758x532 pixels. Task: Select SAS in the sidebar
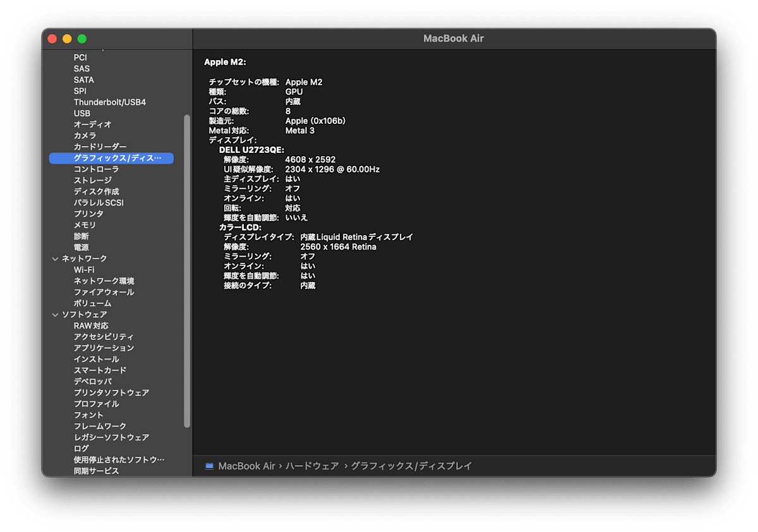click(x=81, y=69)
